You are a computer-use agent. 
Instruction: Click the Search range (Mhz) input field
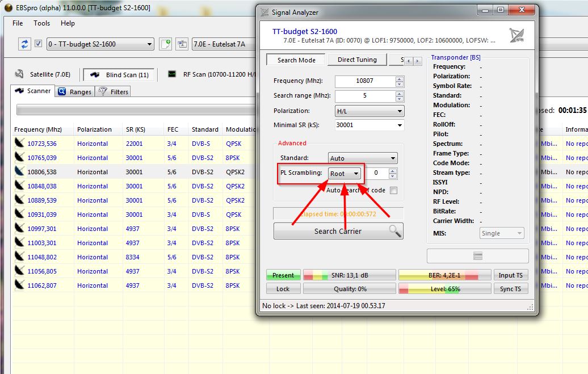365,96
